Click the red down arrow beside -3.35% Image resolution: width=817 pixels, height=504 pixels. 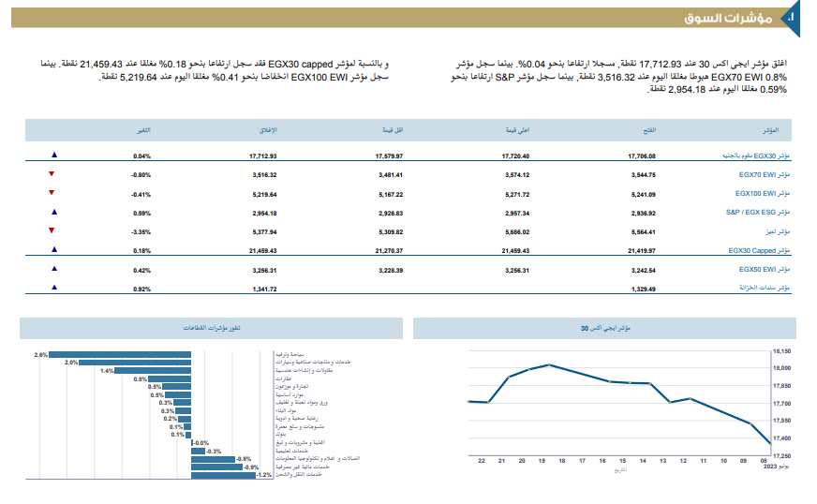pos(52,230)
